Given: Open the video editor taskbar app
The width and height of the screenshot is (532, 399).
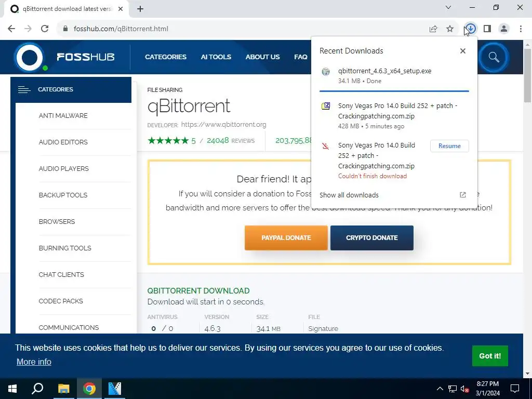Looking at the screenshot, I should [x=115, y=389].
